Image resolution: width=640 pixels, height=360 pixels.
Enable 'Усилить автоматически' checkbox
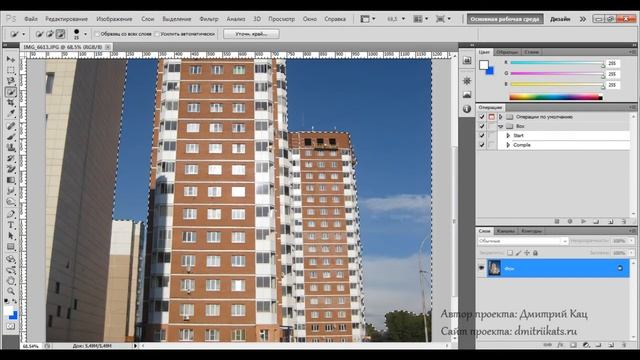[157, 34]
